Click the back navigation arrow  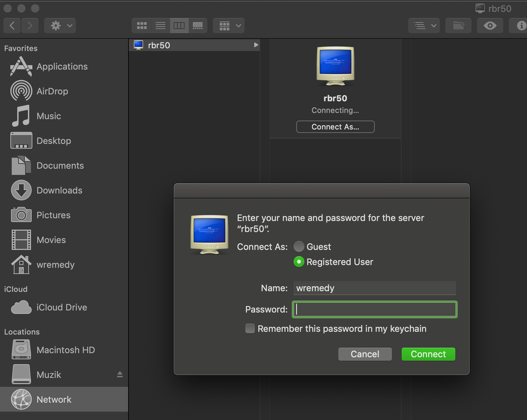click(x=13, y=25)
